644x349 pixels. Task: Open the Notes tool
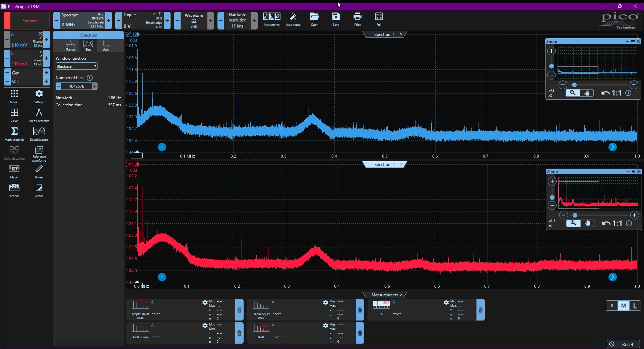[39, 190]
